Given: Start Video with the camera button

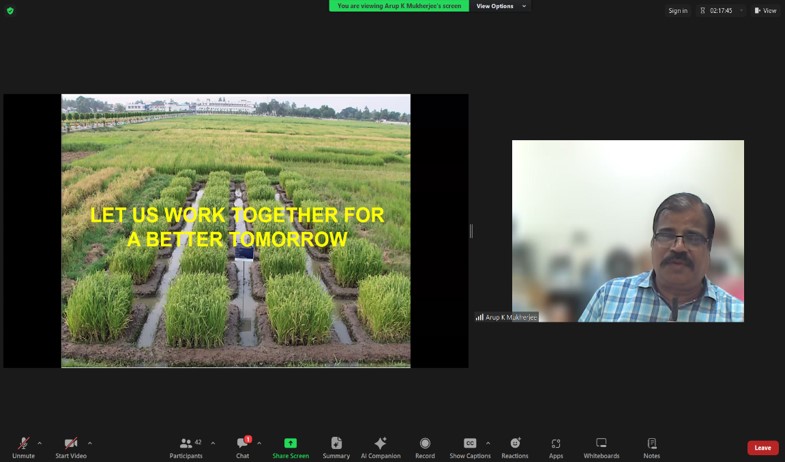Looking at the screenshot, I should coord(70,444).
